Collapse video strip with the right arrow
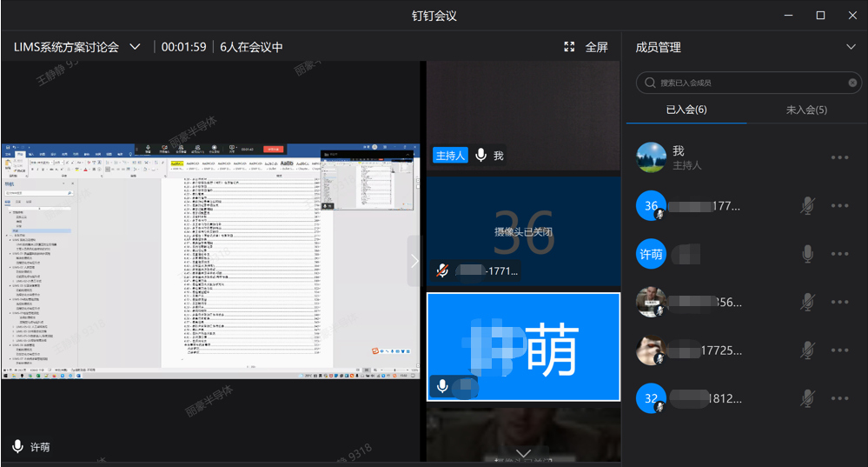The width and height of the screenshot is (868, 467). [x=414, y=261]
